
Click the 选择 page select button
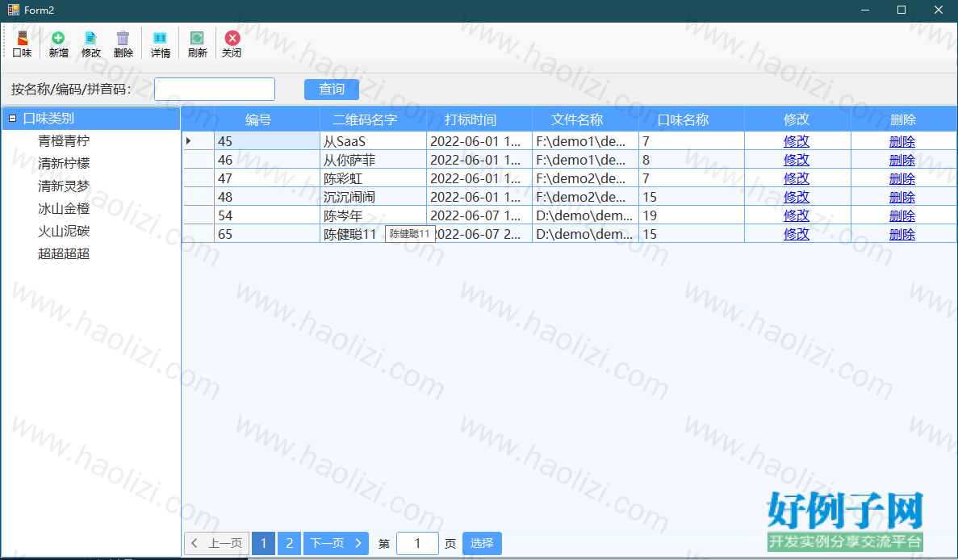(x=482, y=544)
